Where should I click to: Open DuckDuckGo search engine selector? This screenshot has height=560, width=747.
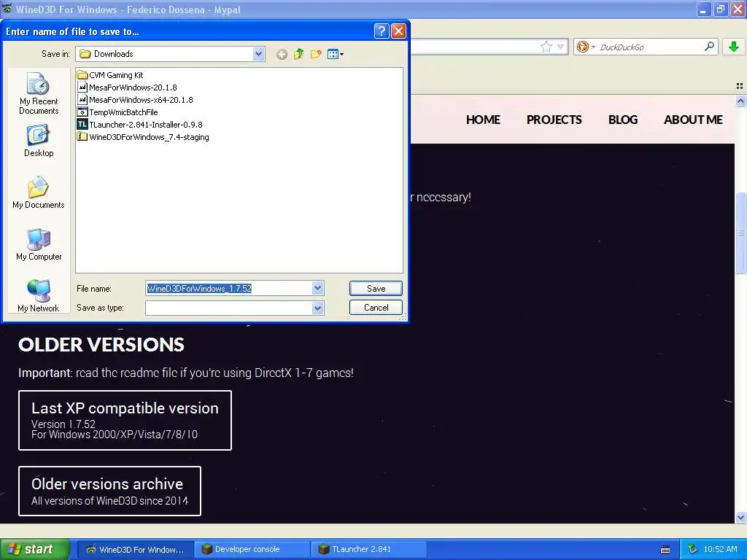click(x=586, y=47)
